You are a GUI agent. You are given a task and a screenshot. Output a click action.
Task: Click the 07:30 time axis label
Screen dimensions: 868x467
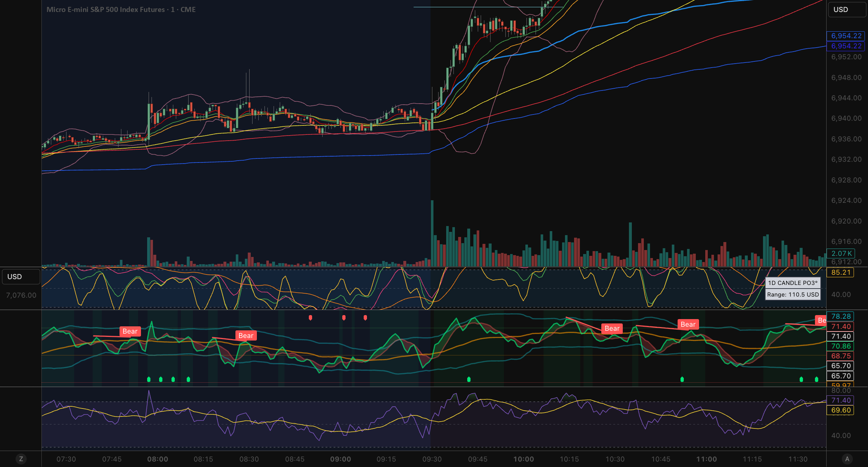pyautogui.click(x=66, y=459)
